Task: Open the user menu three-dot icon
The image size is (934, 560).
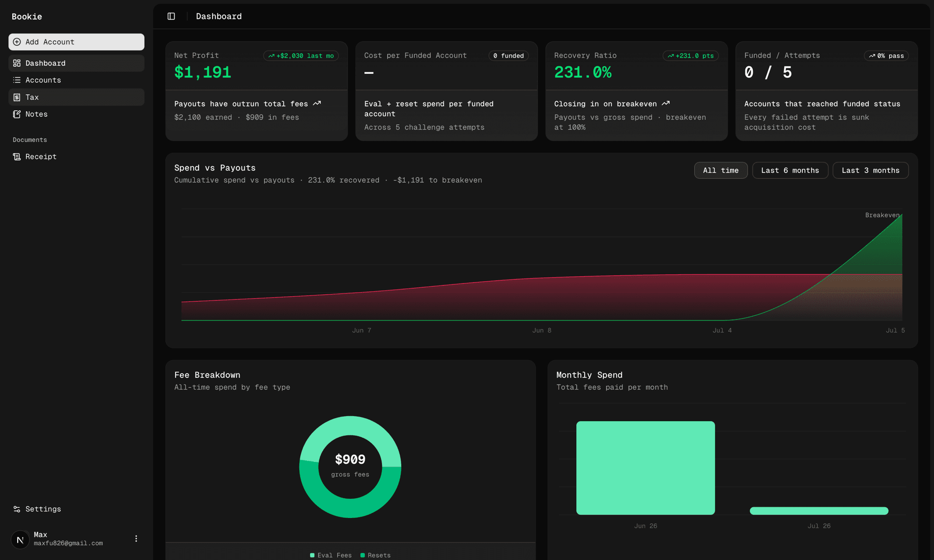Action: click(x=136, y=539)
